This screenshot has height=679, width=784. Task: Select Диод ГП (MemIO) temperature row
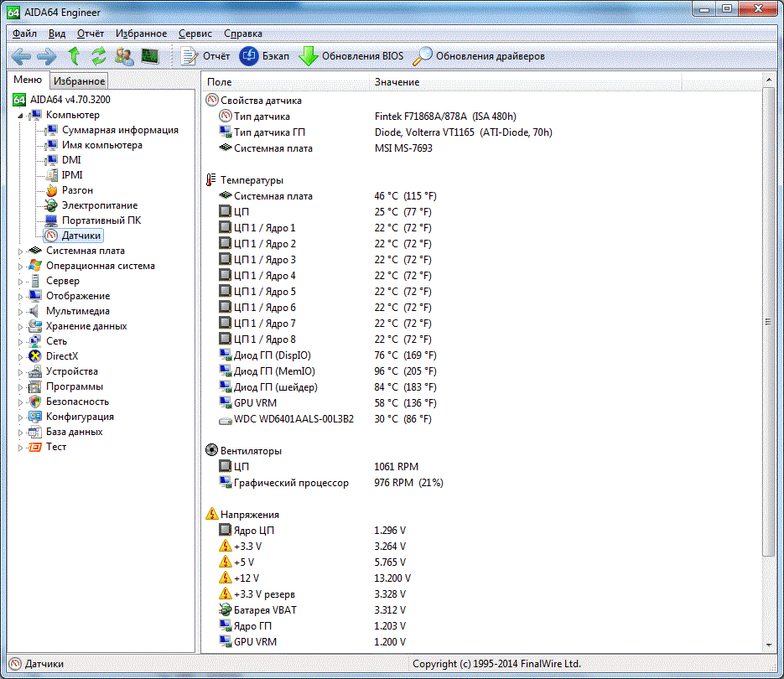point(482,371)
